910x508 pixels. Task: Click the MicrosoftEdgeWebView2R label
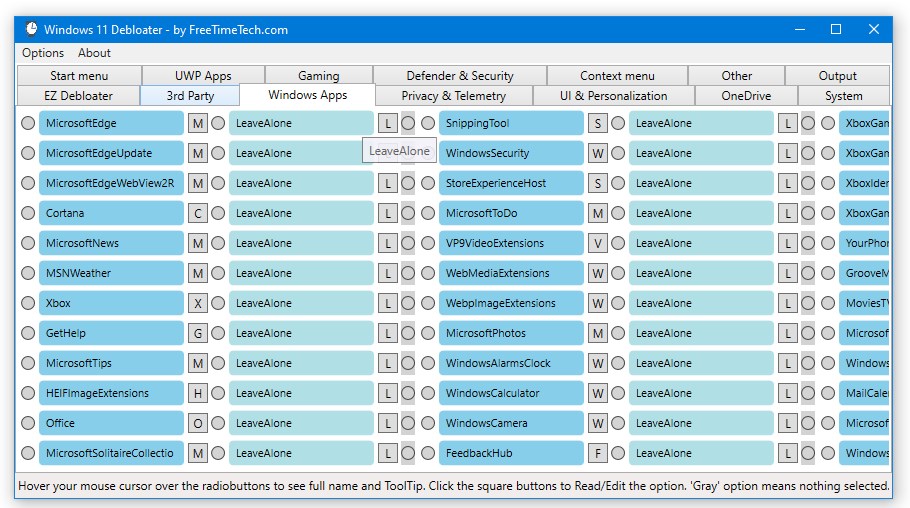(111, 183)
